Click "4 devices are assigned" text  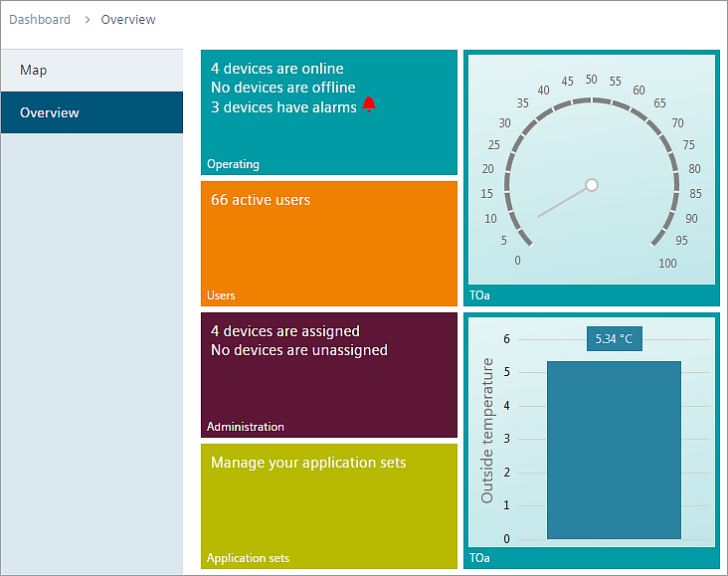coord(285,331)
